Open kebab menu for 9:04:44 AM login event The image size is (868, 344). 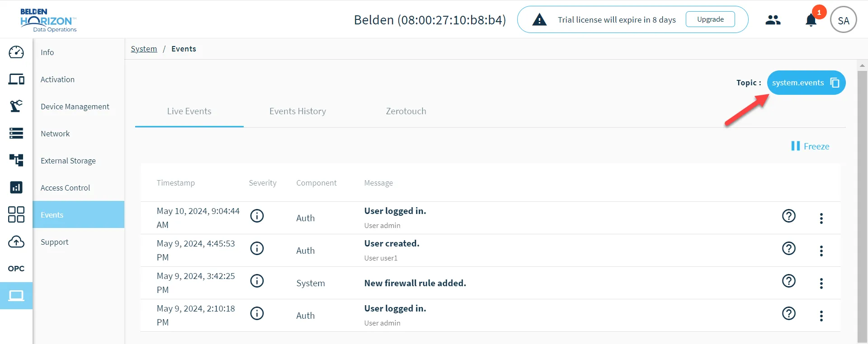tap(821, 218)
